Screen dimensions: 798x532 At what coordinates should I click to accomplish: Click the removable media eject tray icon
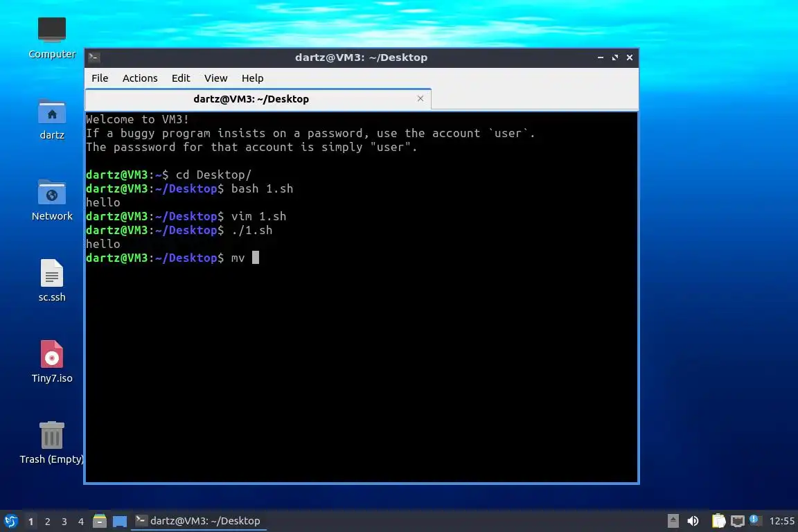tap(673, 521)
